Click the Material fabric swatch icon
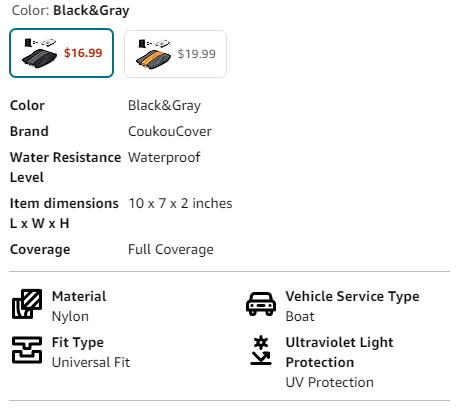463x414 pixels. coord(27,304)
